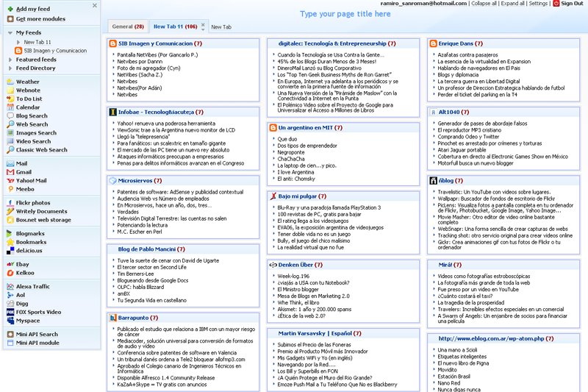Click the Bookmarks star icon
The width and height of the screenshot is (588, 392).
(10, 242)
